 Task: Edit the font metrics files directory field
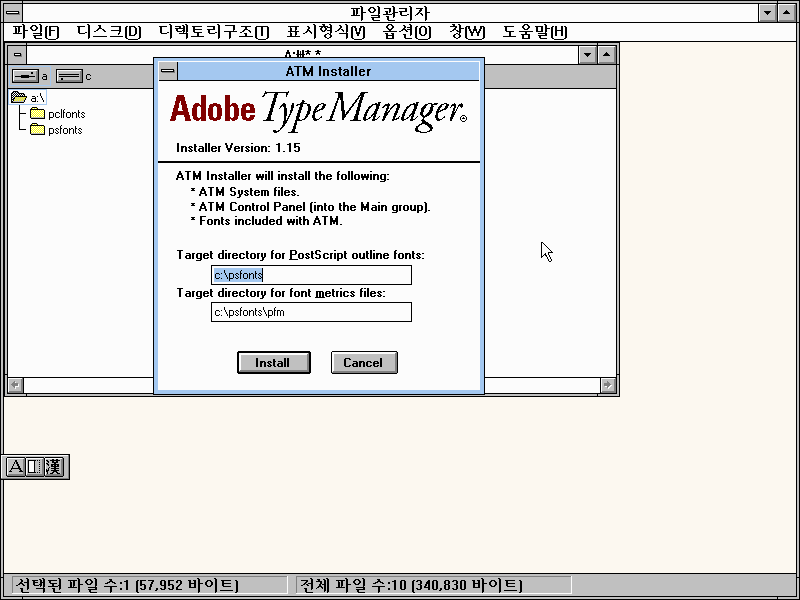311,312
